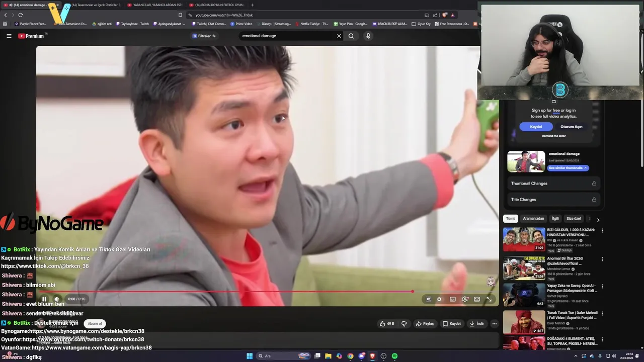The height and width of the screenshot is (362, 644).
Task: Open Discord from the taskbar
Action: (x=361, y=356)
